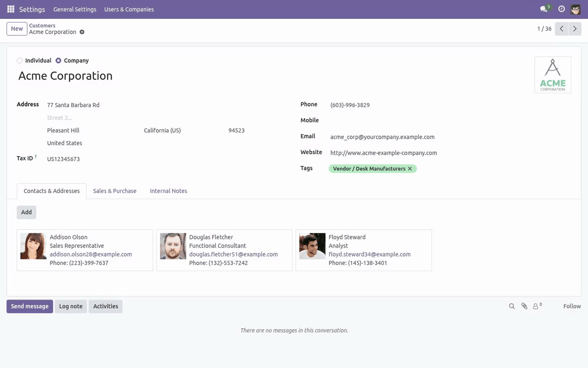Select the Company radio option
The width and height of the screenshot is (588, 368).
click(x=58, y=61)
